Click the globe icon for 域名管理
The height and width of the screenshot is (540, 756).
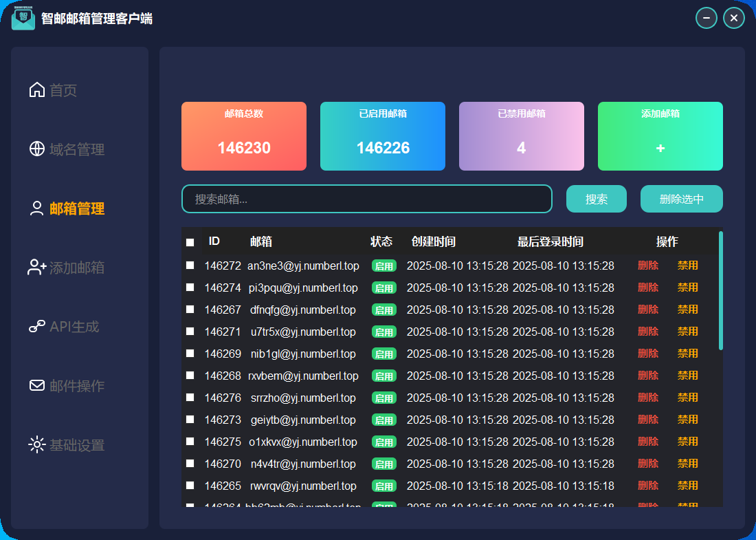click(37, 149)
